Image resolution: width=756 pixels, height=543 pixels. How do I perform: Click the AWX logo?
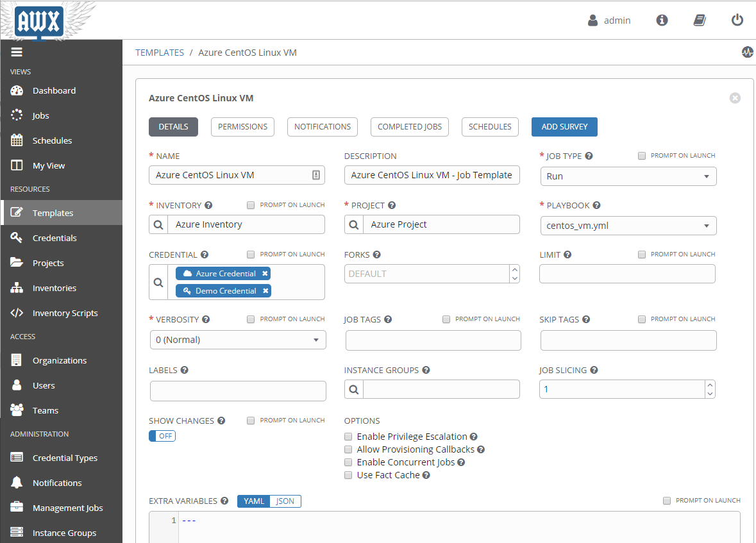pos(38,22)
